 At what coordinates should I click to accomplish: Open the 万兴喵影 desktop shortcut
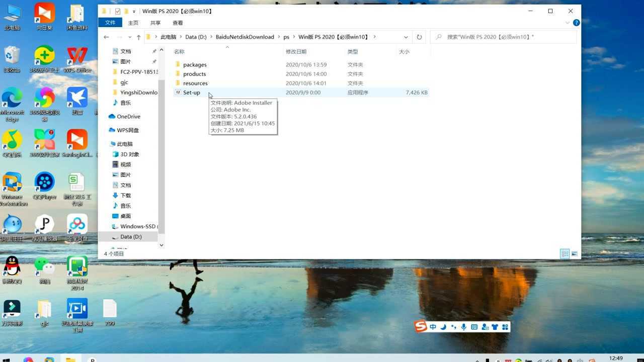coord(12,313)
